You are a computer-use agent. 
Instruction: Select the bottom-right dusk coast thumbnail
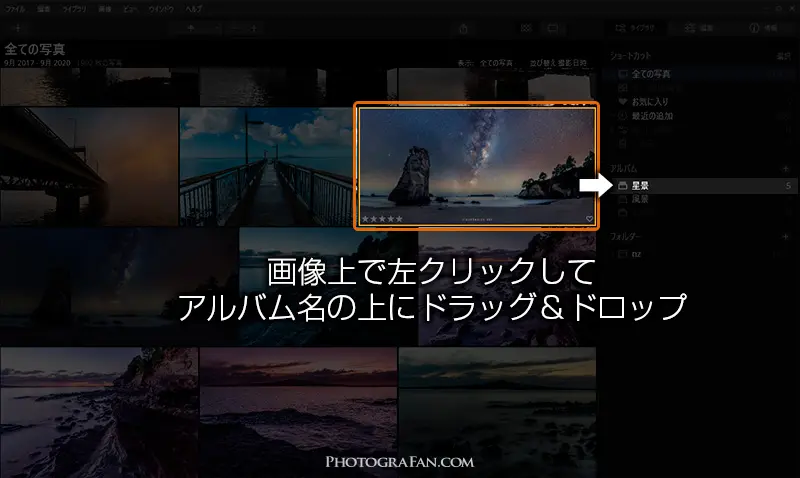coord(497,412)
